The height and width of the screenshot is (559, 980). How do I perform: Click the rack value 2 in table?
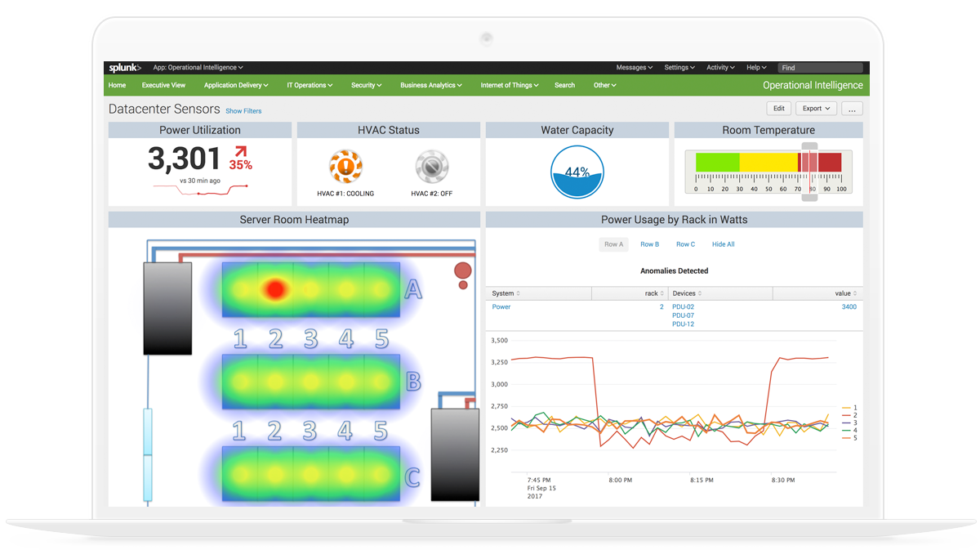click(661, 307)
